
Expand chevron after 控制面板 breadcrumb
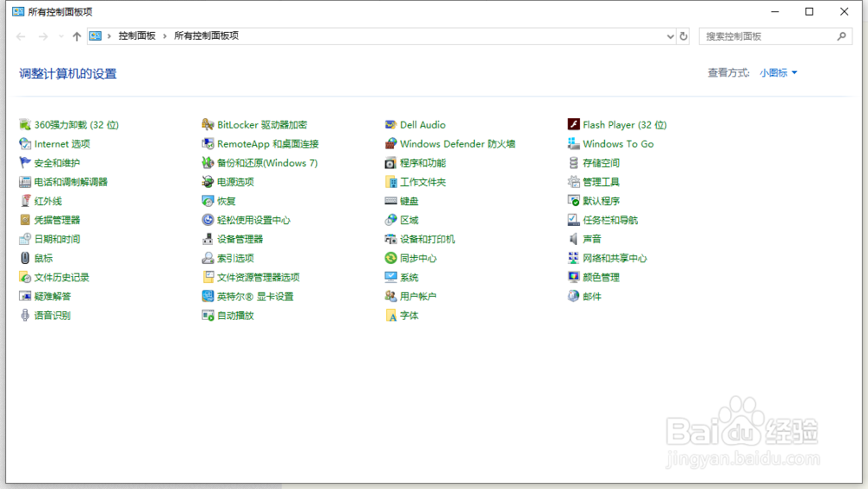164,36
